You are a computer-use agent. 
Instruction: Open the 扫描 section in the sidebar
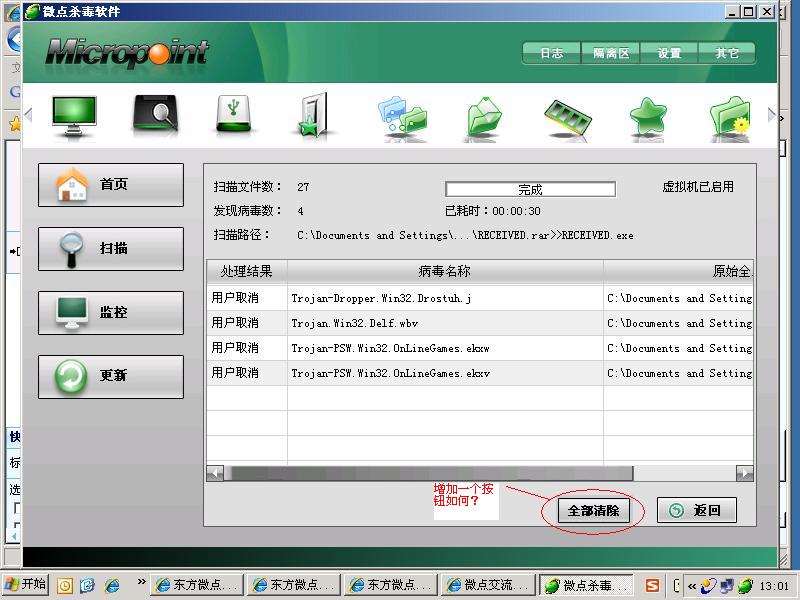[x=111, y=249]
